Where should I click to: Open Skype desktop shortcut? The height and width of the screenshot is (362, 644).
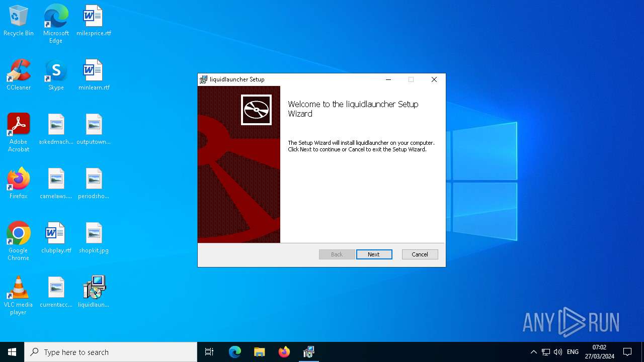pyautogui.click(x=56, y=75)
